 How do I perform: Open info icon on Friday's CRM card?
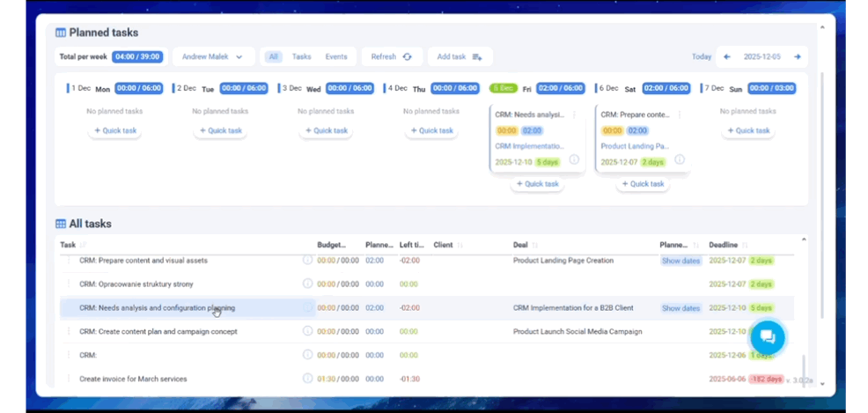tap(574, 160)
